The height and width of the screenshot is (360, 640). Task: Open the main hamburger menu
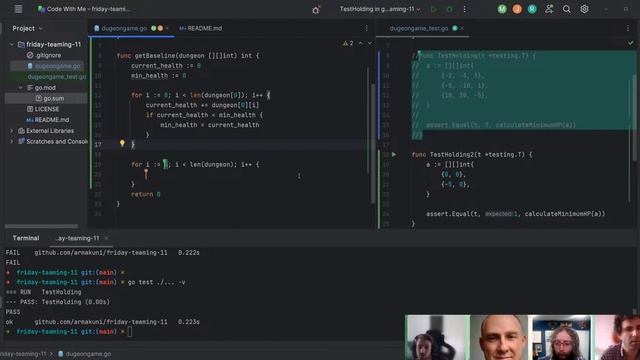pyautogui.click(x=18, y=9)
